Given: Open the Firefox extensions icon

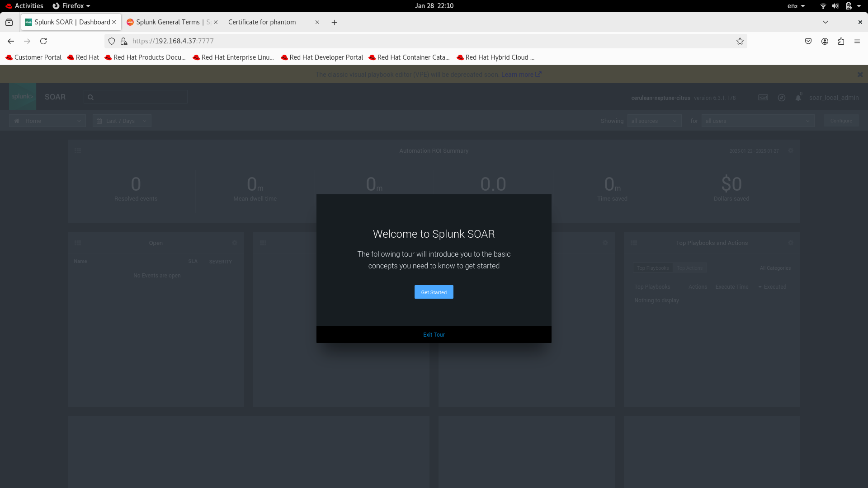Looking at the screenshot, I should (841, 41).
